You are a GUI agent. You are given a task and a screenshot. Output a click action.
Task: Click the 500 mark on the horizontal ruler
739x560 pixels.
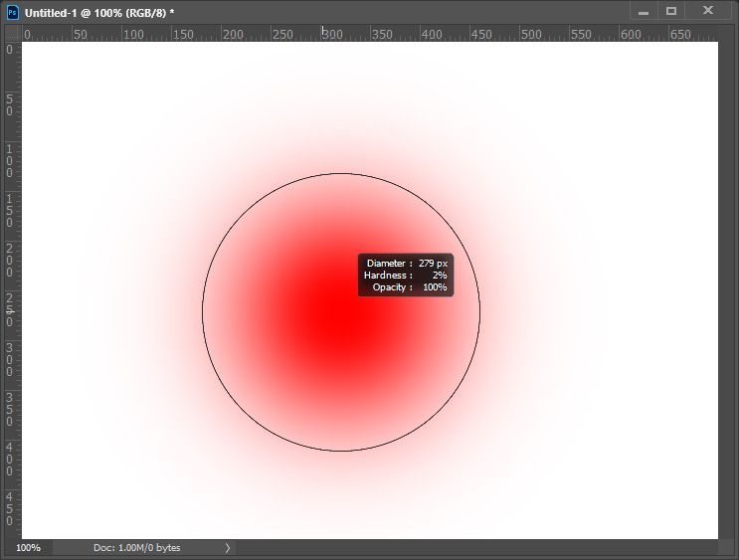click(531, 35)
